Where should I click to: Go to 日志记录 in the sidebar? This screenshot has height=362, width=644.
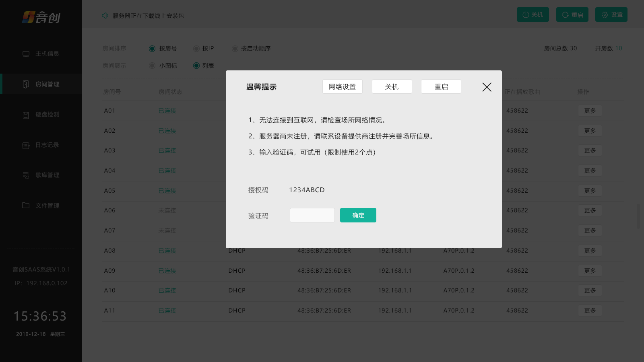(x=47, y=145)
